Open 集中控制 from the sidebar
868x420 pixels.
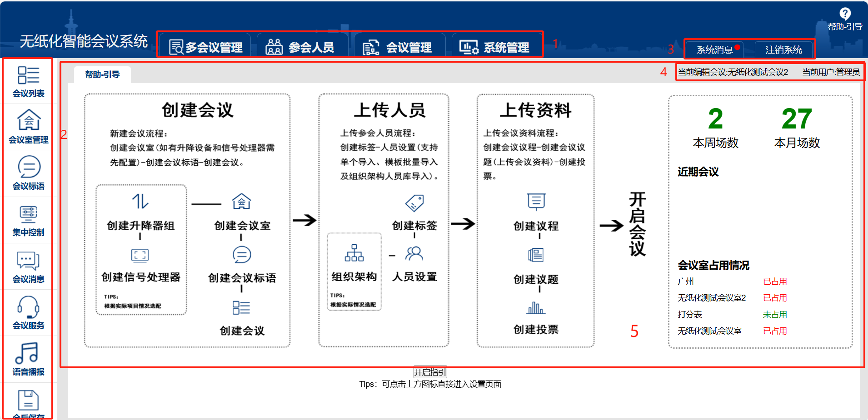pos(29,214)
